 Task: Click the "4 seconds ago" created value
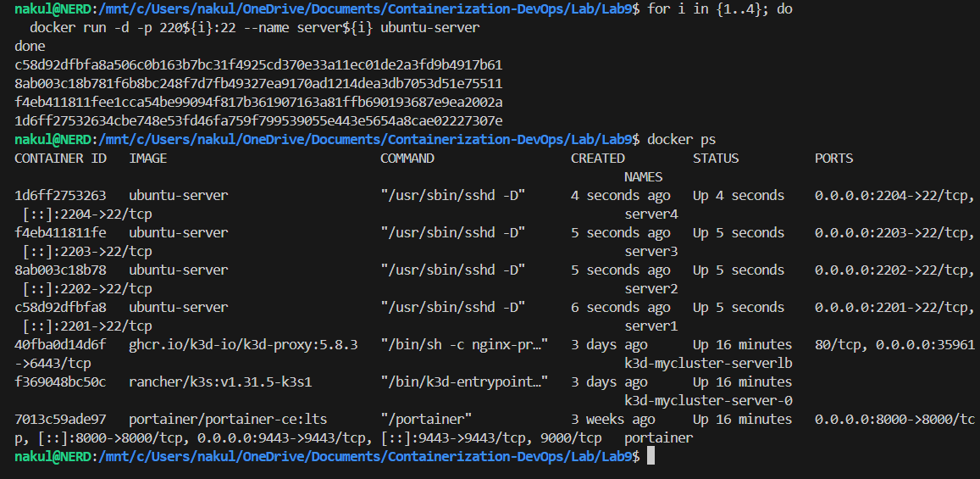coord(621,196)
